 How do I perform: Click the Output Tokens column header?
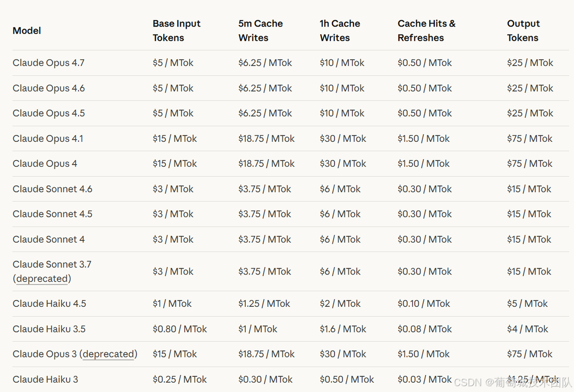point(523,30)
